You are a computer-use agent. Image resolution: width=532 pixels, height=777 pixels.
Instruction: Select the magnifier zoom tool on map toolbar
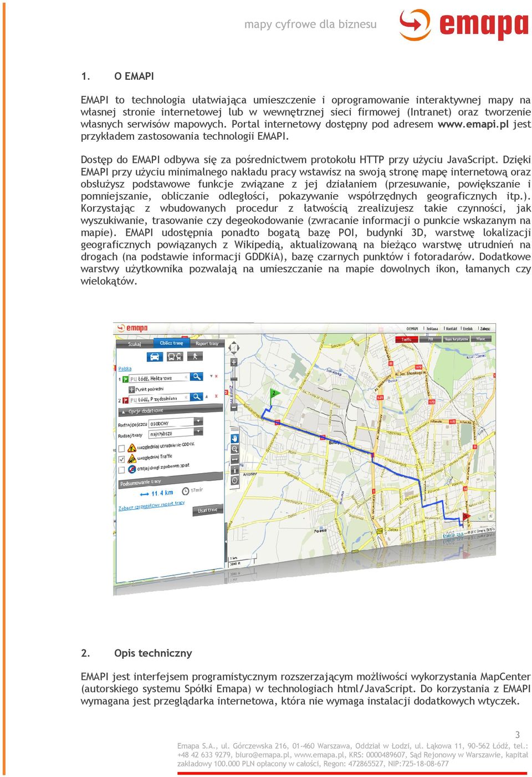[235, 449]
